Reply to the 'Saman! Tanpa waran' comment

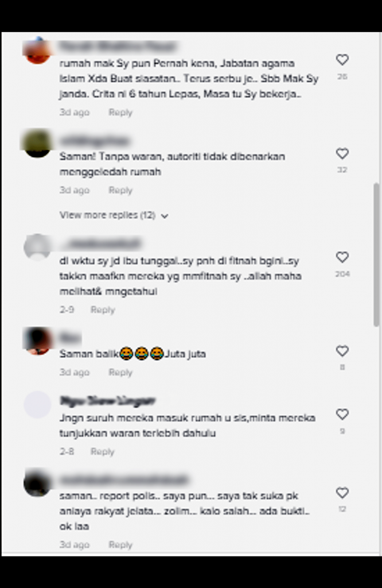[120, 191]
